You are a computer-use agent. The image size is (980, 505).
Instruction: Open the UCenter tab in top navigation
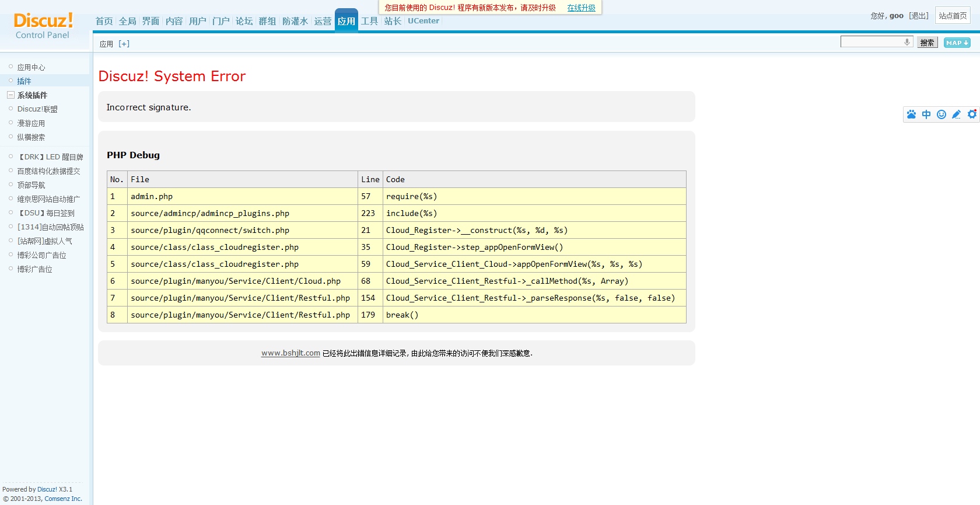coord(423,21)
